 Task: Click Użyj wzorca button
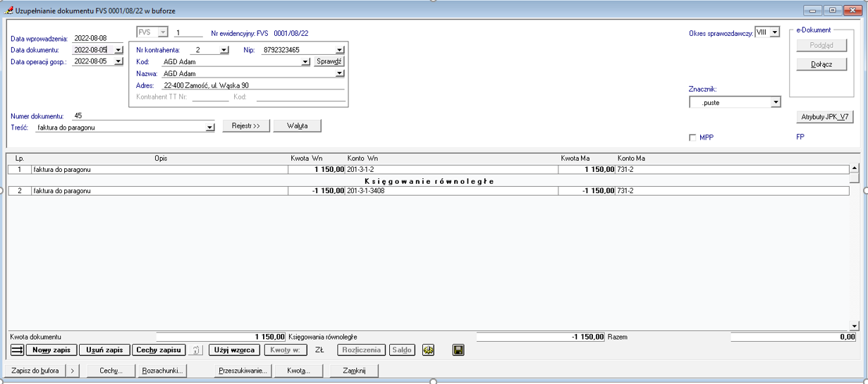click(x=235, y=350)
